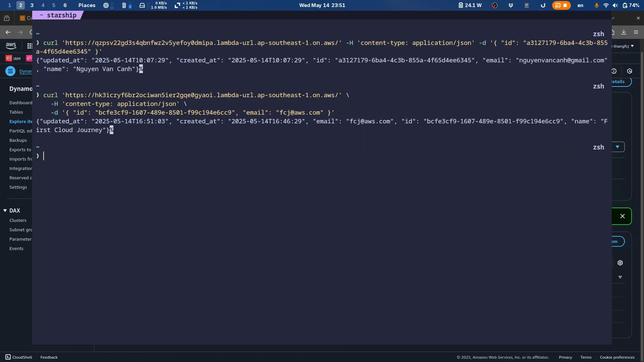The image size is (644, 362).
Task: Switch to workspace 3
Action: coord(32,5)
